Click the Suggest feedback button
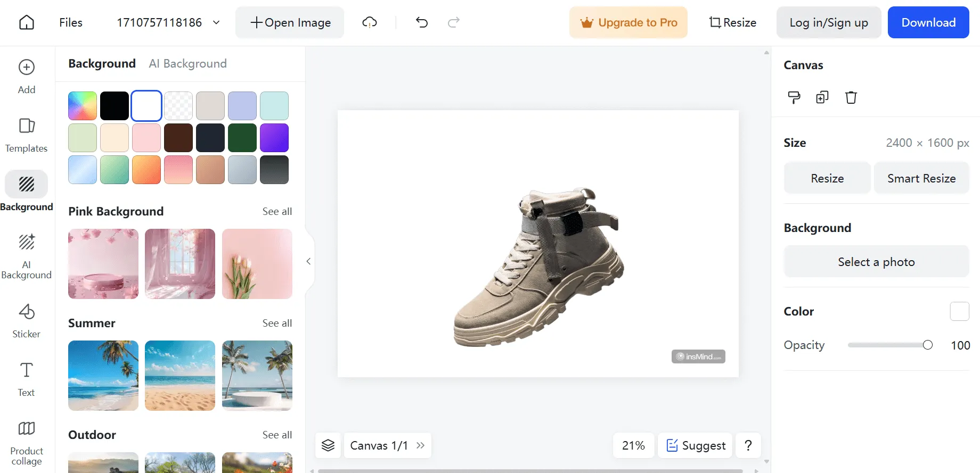 [696, 445]
